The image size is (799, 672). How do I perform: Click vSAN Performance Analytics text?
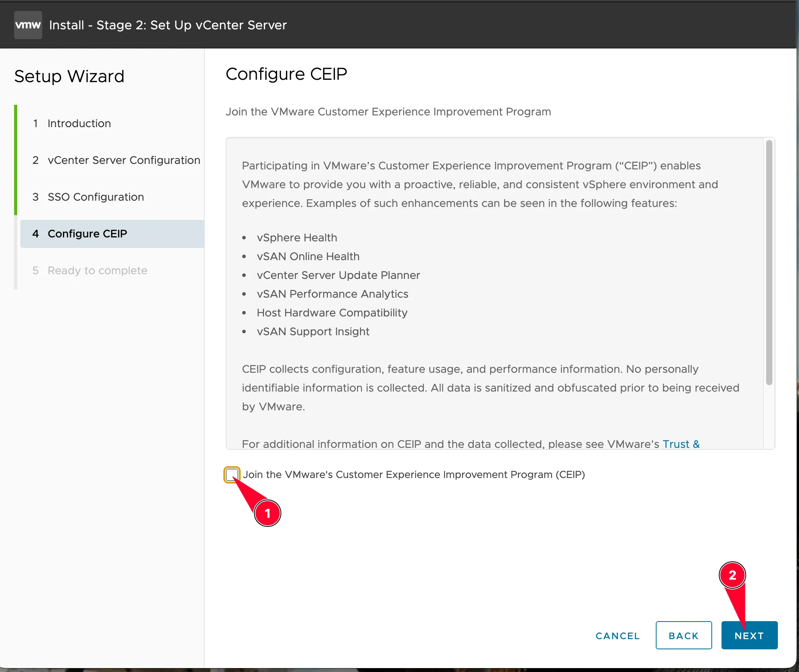click(333, 294)
